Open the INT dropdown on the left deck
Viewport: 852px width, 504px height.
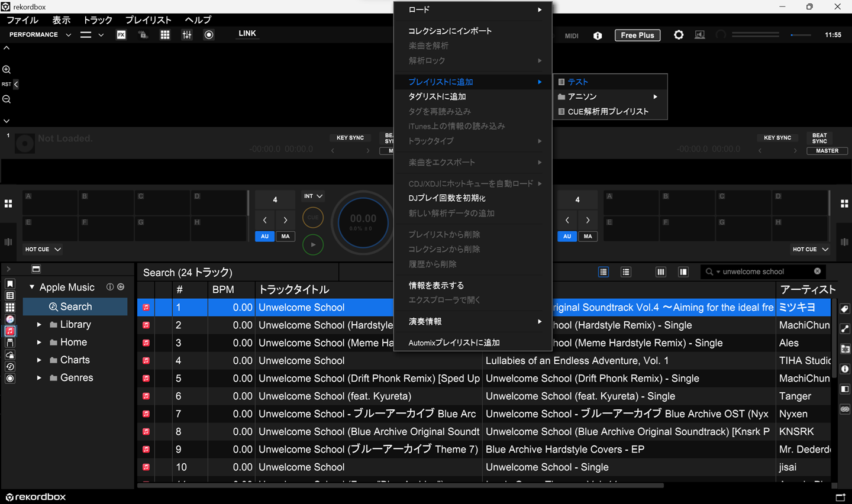[x=313, y=196]
